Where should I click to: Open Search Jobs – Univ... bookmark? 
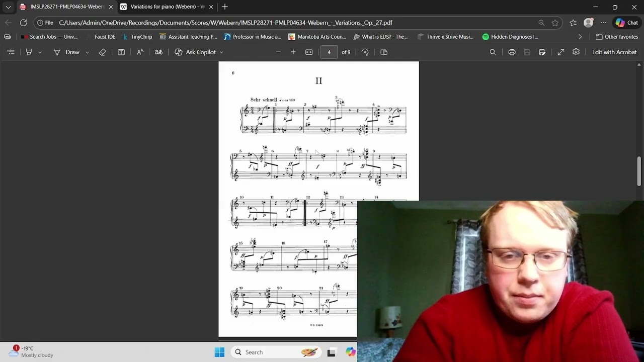pos(49,37)
